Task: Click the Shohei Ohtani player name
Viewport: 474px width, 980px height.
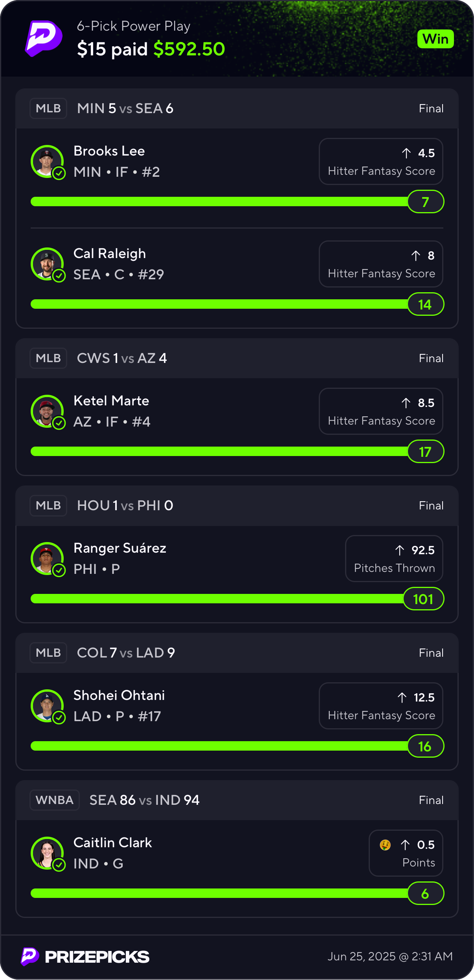Action: 119,695
